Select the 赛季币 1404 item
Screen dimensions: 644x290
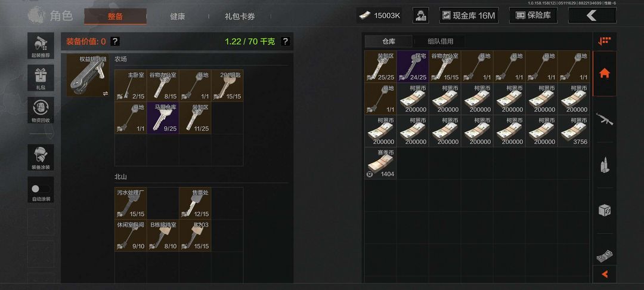[380, 163]
